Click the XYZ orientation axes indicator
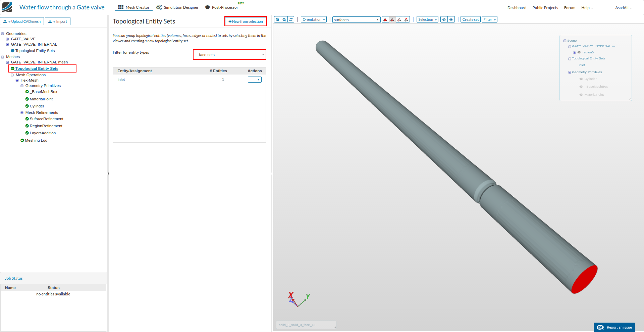This screenshot has height=332, width=644. [299, 299]
